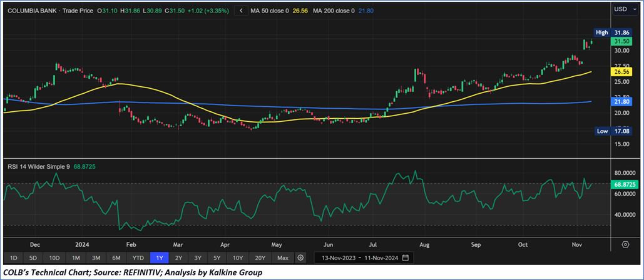Screen dimensions: 644x280
Task: Click the Low 17.08 price tag
Action: point(612,131)
